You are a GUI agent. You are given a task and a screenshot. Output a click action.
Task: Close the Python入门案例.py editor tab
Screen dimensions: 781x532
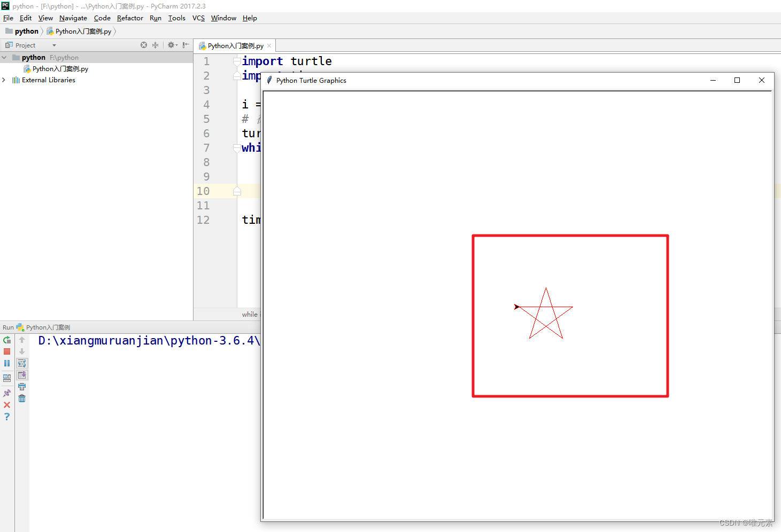click(269, 46)
